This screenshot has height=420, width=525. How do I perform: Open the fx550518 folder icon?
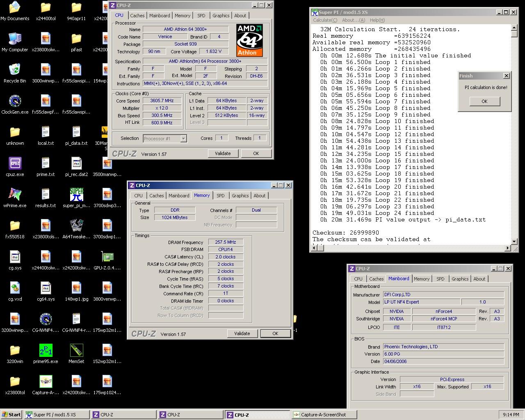point(15,229)
